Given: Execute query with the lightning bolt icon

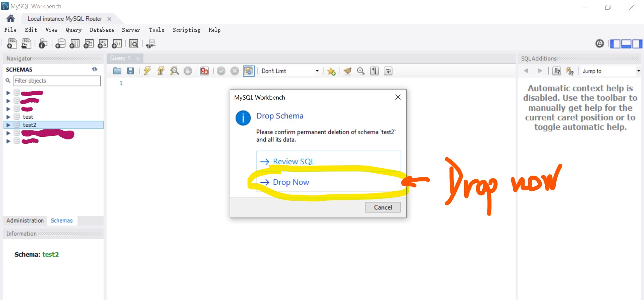Looking at the screenshot, I should pos(147,71).
